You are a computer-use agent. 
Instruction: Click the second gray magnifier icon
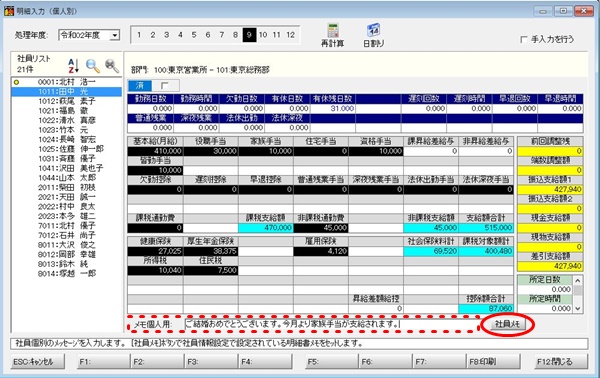[x=112, y=66]
